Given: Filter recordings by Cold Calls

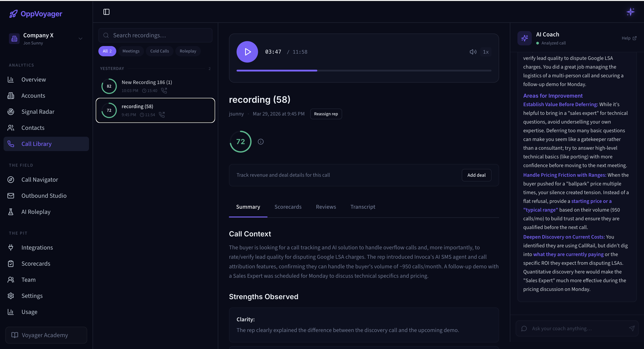Looking at the screenshot, I should (x=159, y=51).
